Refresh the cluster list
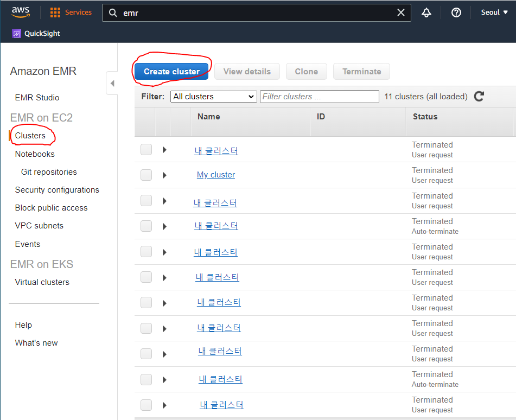 pyautogui.click(x=479, y=97)
